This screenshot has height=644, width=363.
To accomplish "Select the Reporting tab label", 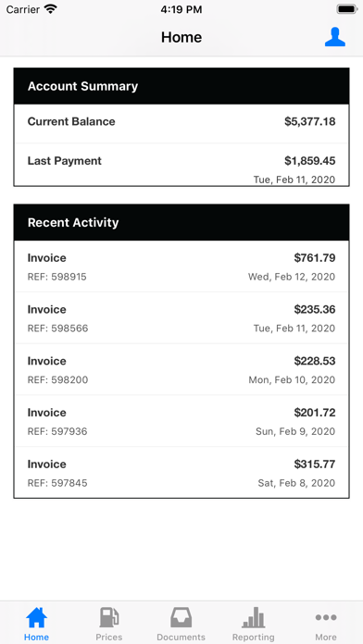I will [253, 637].
